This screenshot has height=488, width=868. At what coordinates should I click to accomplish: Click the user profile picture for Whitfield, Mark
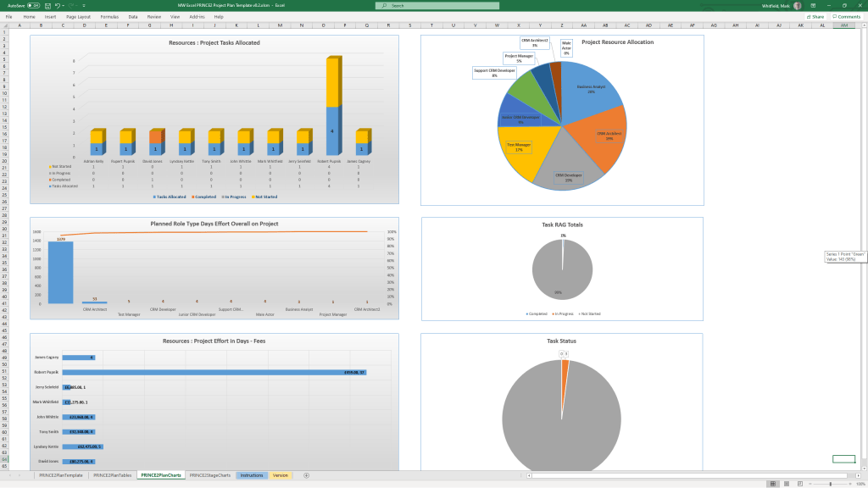pos(797,6)
